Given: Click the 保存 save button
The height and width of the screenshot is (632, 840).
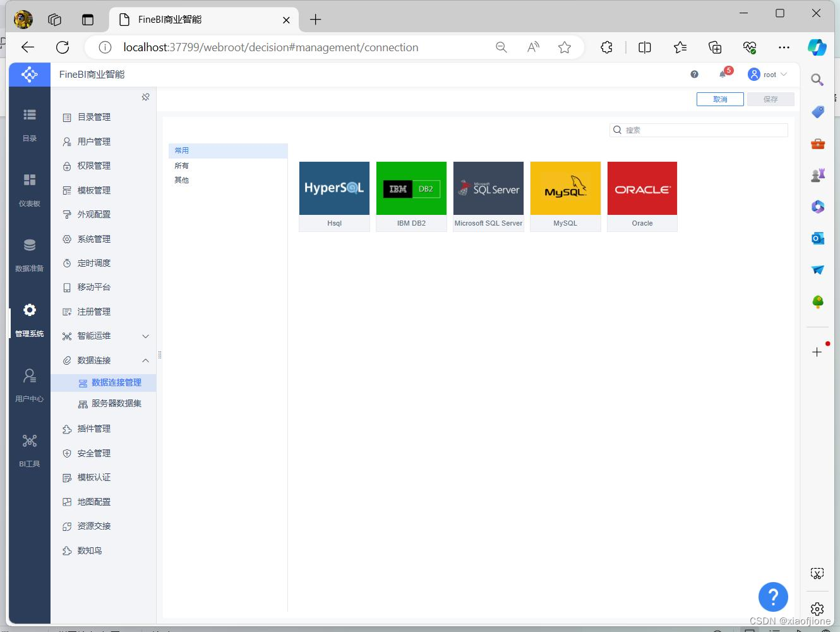Looking at the screenshot, I should (x=771, y=99).
